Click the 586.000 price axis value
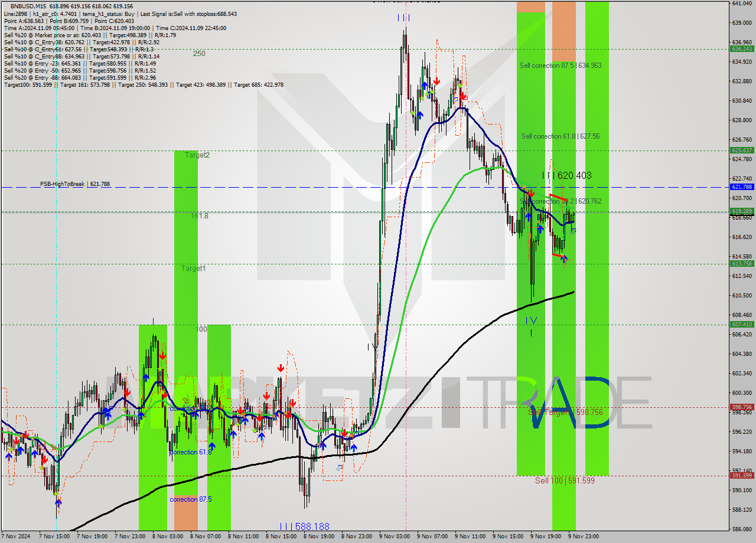Viewport: 756px width, 543px height. tap(742, 529)
